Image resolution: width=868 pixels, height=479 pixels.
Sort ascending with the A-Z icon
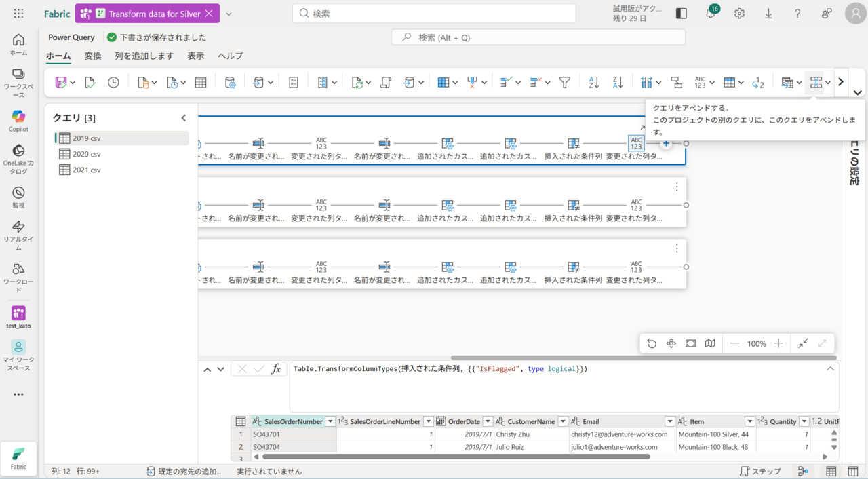pos(594,82)
